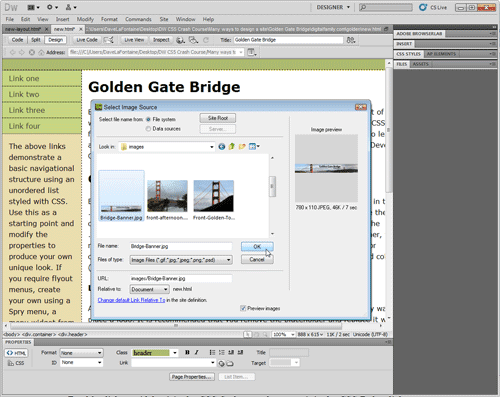This screenshot has height=397, width=500.
Task: Toggle Live View mode
Action: (x=134, y=40)
